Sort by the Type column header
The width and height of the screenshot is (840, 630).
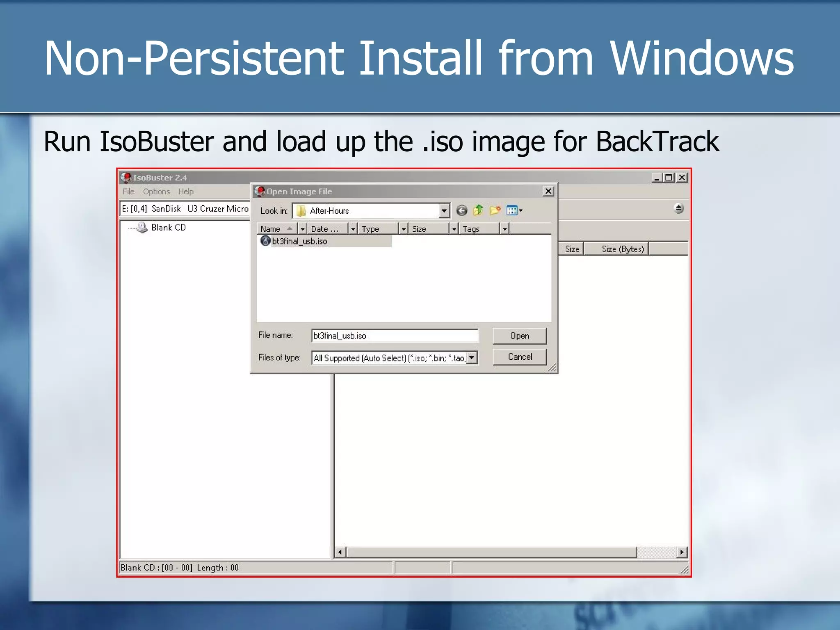[378, 229]
